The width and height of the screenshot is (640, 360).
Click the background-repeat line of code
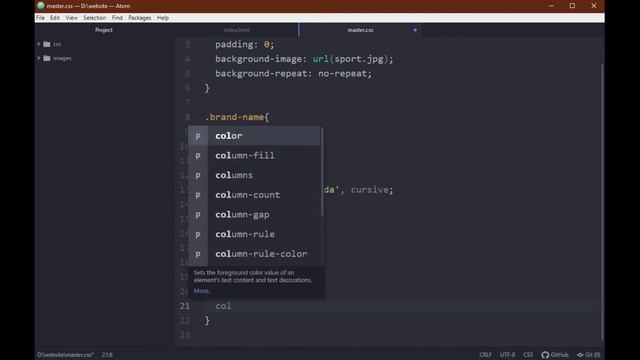[x=293, y=73]
